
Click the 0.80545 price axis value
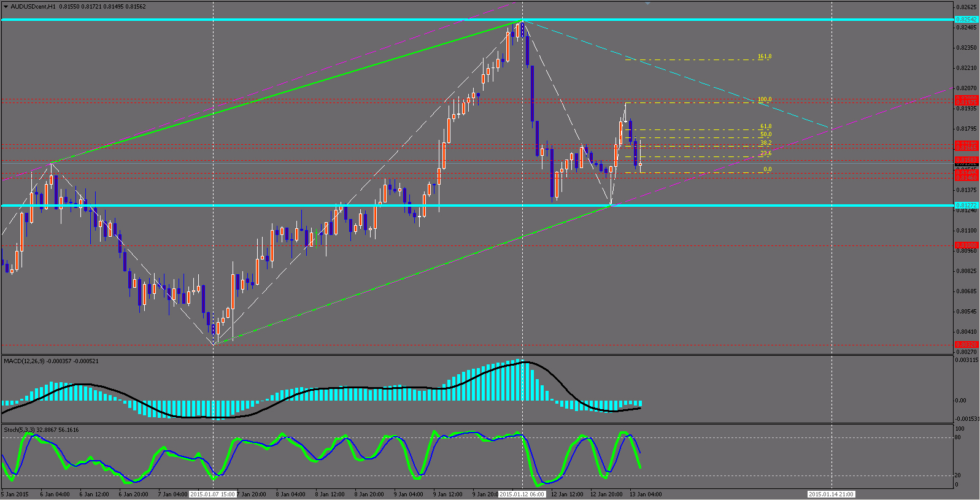tap(966, 311)
